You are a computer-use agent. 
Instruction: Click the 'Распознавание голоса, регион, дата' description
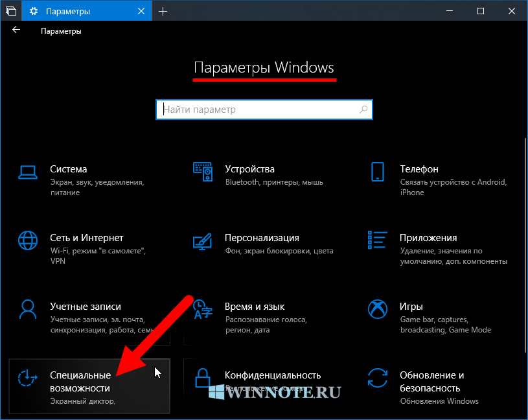click(x=266, y=325)
